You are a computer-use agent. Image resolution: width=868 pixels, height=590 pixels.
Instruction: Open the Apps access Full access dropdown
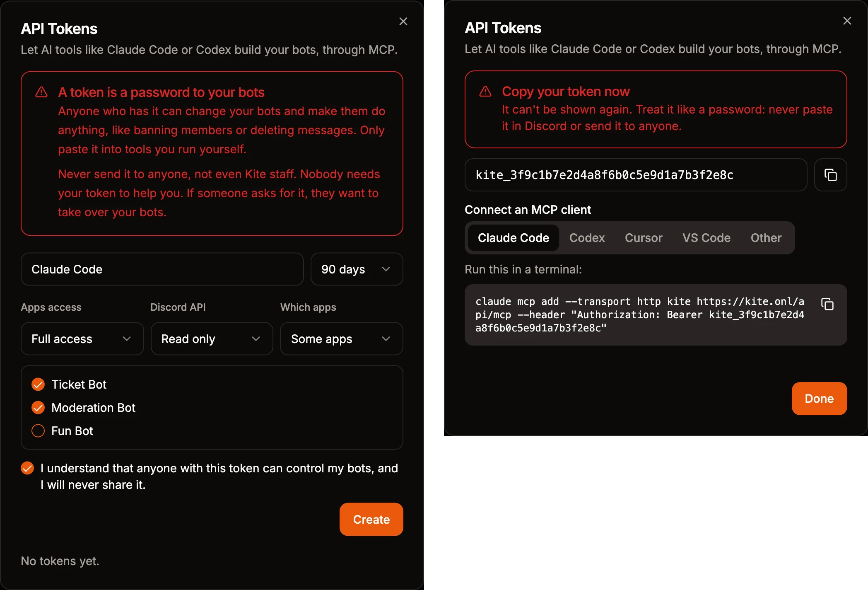(x=82, y=339)
